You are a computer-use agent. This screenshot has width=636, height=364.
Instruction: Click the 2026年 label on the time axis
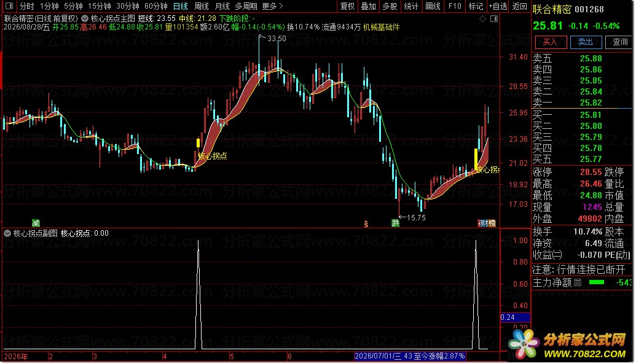[x=16, y=356]
